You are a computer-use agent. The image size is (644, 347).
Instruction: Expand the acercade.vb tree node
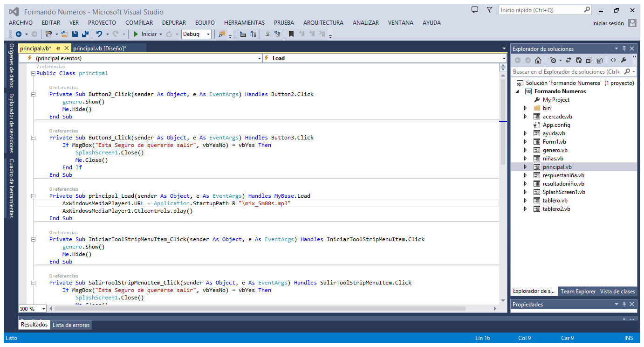(526, 117)
